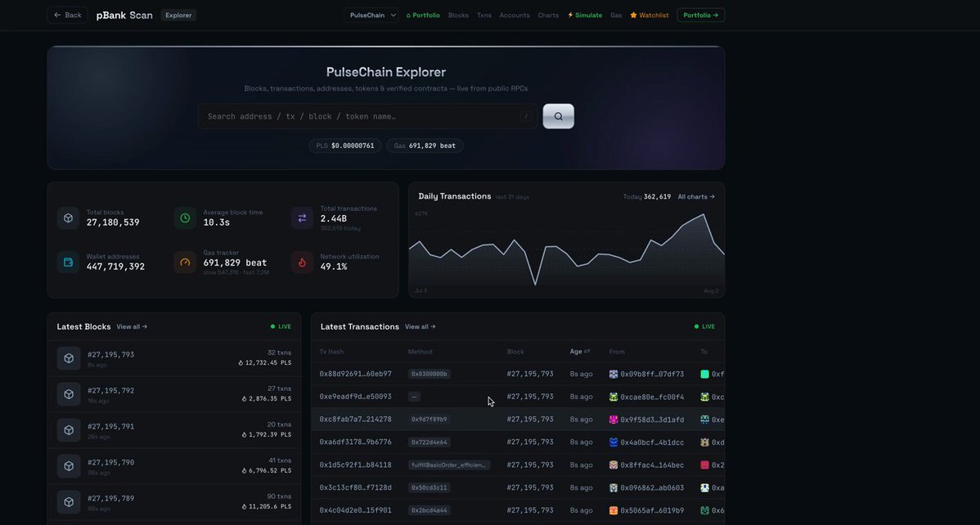Click View all in Latest Transactions

click(420, 327)
